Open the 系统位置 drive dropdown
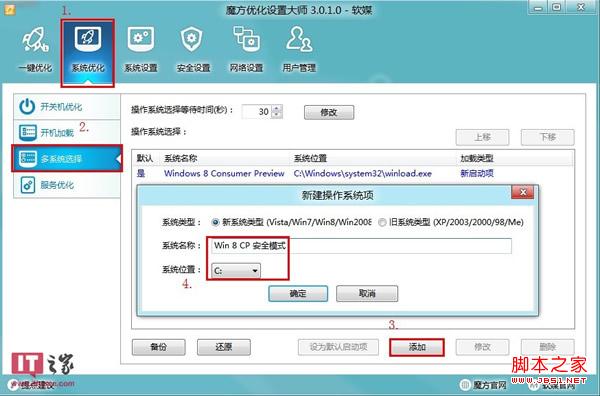 point(236,271)
